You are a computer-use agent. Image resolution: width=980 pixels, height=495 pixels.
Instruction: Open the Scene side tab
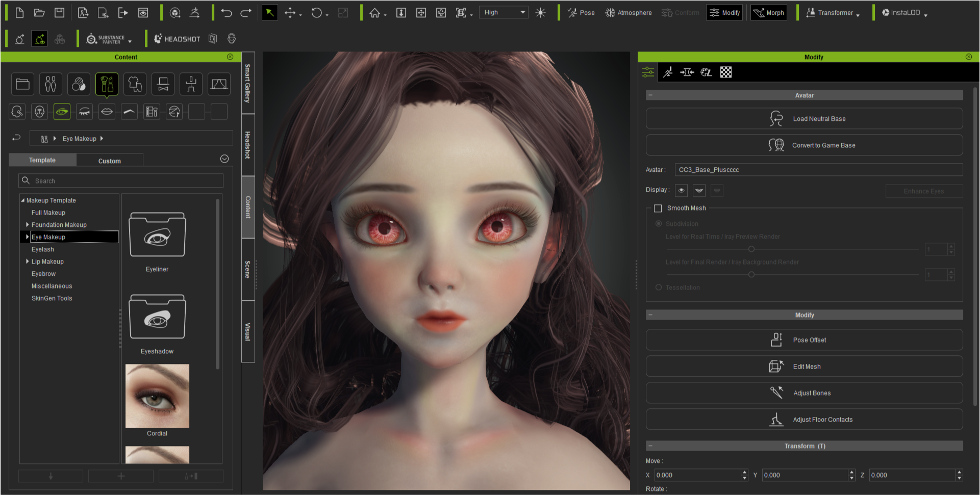point(248,269)
